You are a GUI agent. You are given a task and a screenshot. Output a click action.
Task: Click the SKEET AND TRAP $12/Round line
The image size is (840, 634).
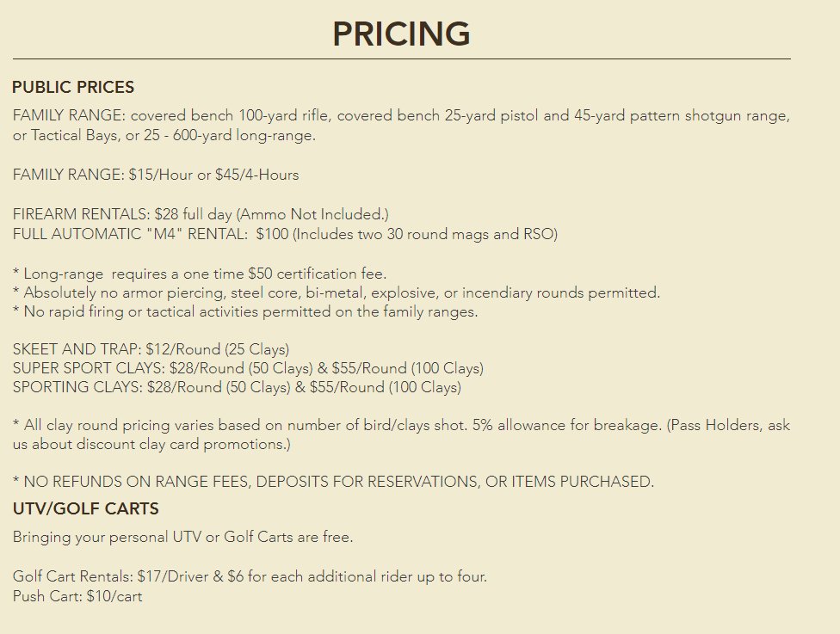[151, 349]
